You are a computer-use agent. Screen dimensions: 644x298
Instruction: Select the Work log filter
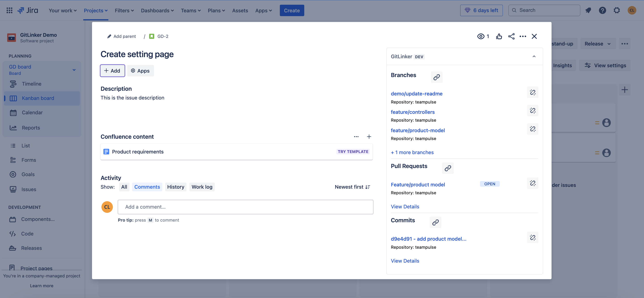click(202, 187)
